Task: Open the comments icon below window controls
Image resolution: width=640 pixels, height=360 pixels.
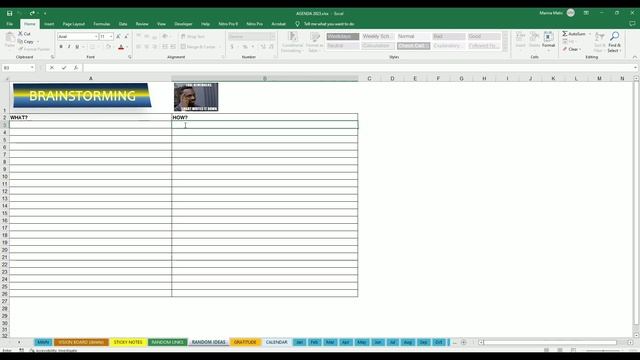Action: coord(632,24)
